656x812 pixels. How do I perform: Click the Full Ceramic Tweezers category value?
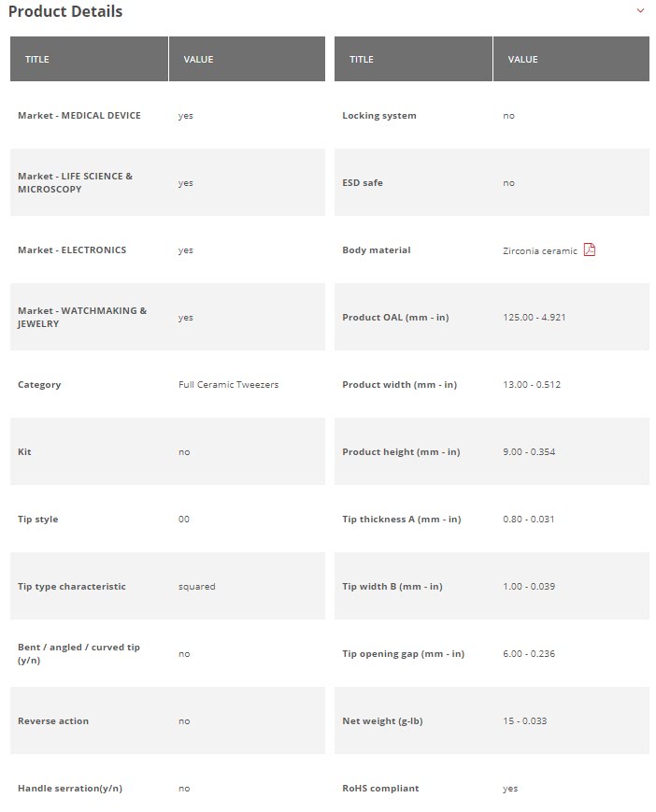228,384
